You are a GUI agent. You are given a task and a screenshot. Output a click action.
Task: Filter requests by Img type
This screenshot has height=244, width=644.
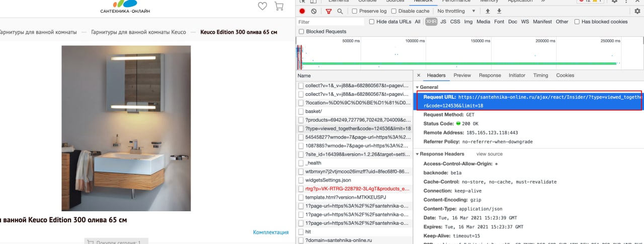click(468, 22)
